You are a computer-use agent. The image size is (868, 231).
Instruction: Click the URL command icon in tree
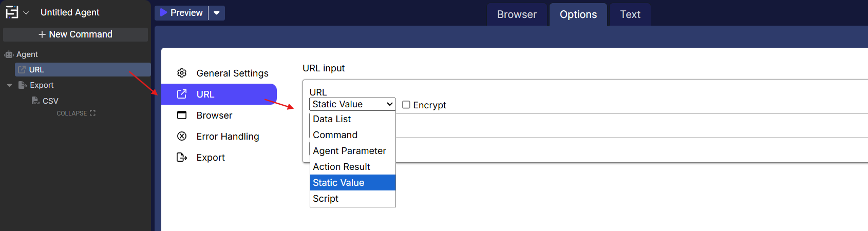pos(22,70)
